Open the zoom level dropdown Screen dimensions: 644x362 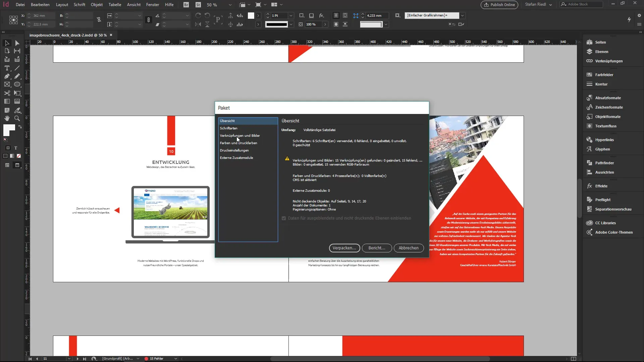click(230, 5)
